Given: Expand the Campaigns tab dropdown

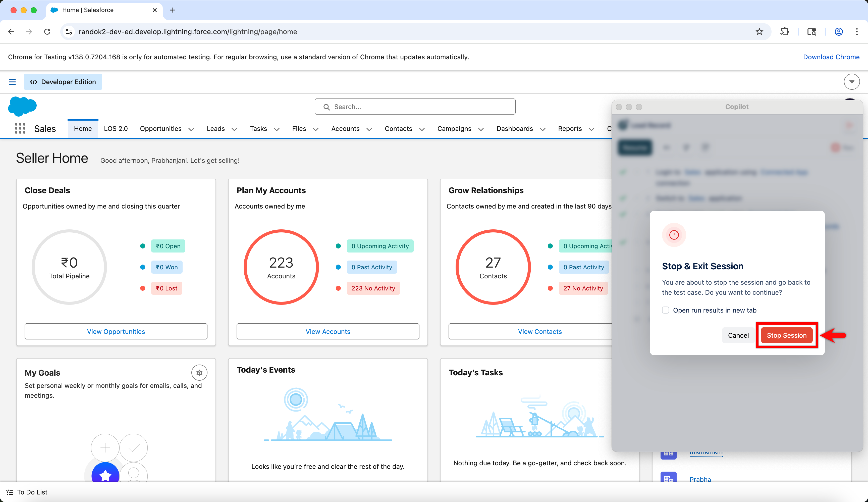Looking at the screenshot, I should point(481,129).
